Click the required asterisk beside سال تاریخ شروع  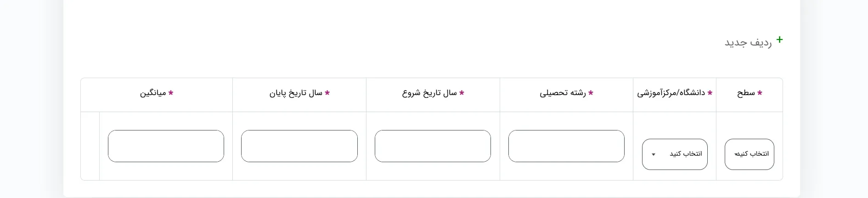click(462, 93)
